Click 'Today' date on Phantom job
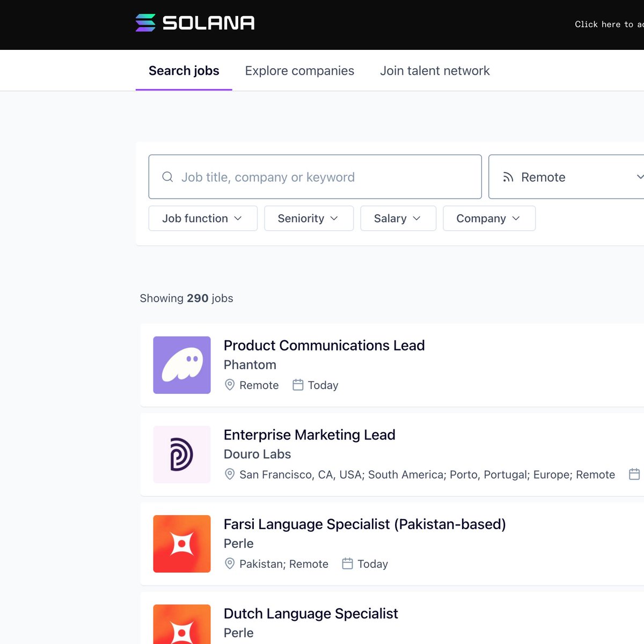Viewport: 644px width, 644px height. tap(323, 385)
